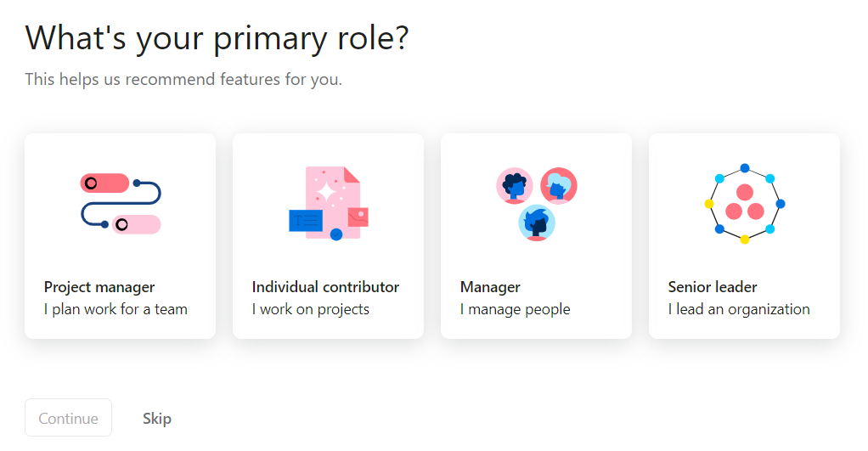Click the blue card in contributor illustration

point(306,221)
